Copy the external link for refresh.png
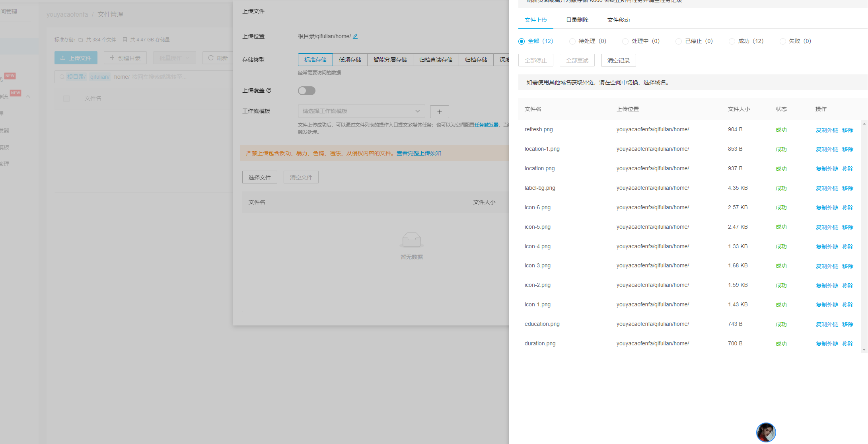The height and width of the screenshot is (444, 868). tap(827, 130)
